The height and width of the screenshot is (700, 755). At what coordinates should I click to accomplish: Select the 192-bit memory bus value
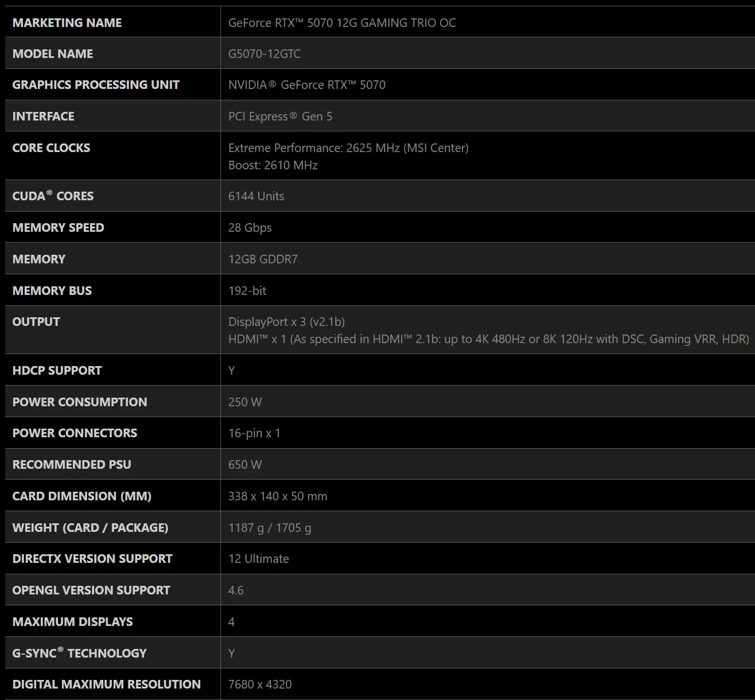[x=247, y=291]
